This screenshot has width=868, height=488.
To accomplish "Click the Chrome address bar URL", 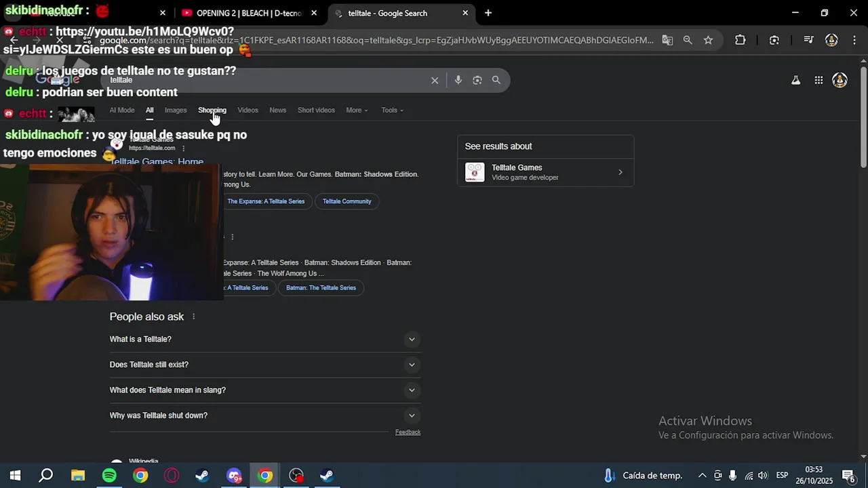I will 376,40.
